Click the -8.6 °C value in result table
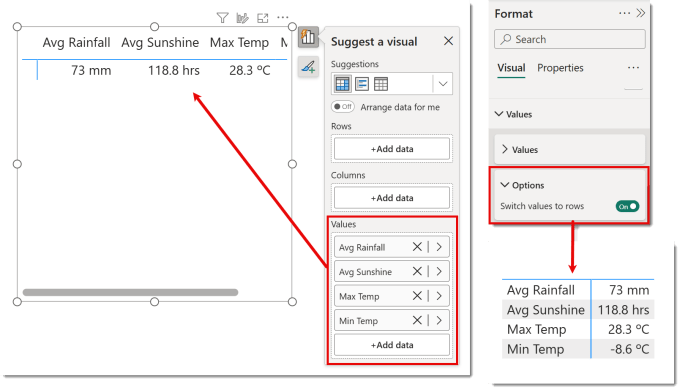The width and height of the screenshot is (680, 390). (x=629, y=349)
